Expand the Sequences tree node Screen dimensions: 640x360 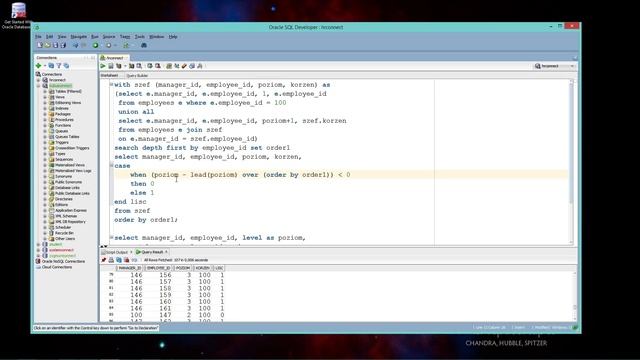45,160
